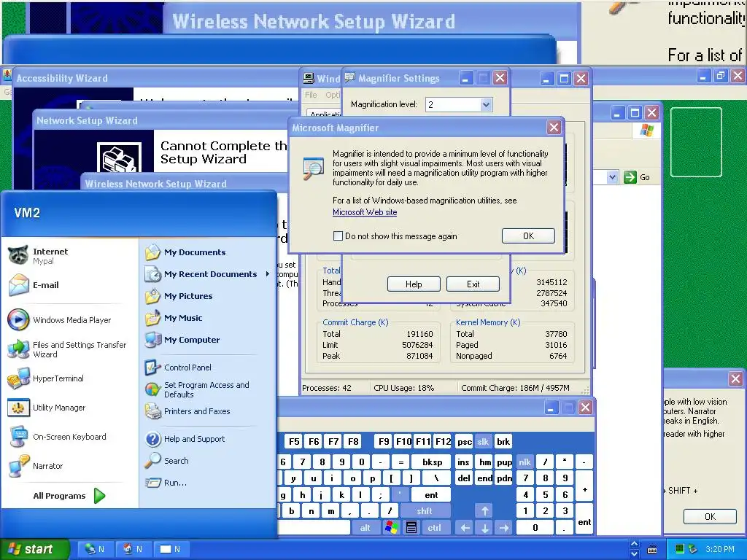This screenshot has height=560, width=747.
Task: Click the F5 key on on-screen keyboard
Action: pos(295,441)
